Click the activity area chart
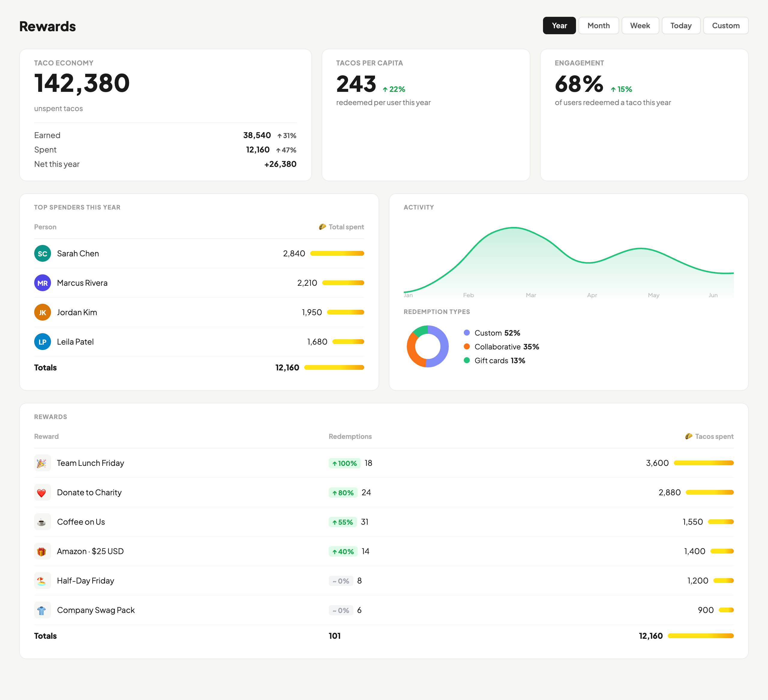768x700 pixels. pos(568,262)
